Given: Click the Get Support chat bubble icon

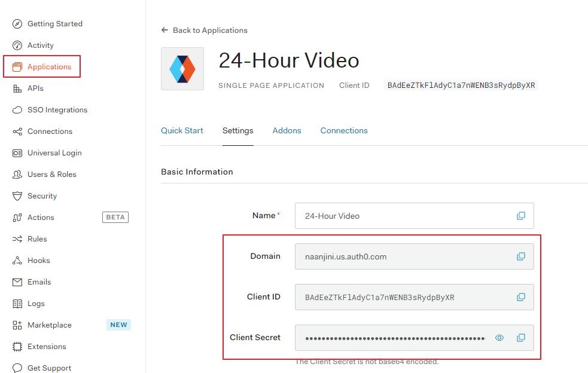Looking at the screenshot, I should point(17,368).
